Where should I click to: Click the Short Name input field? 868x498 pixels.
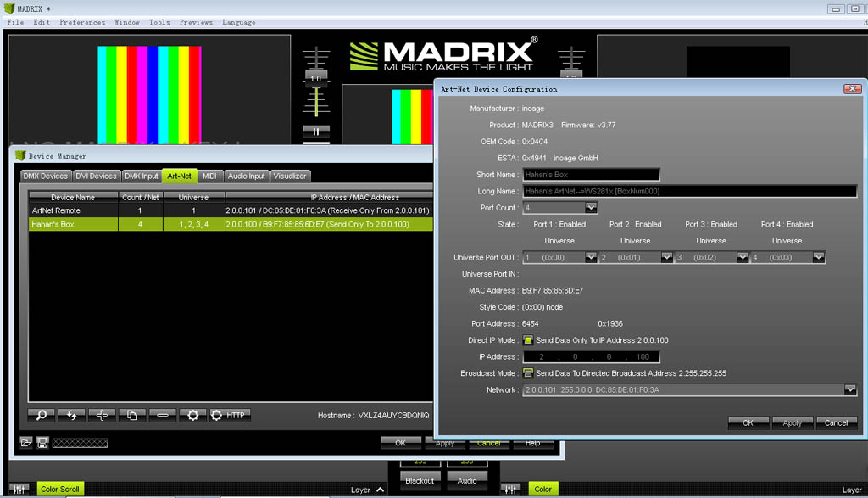pos(591,175)
